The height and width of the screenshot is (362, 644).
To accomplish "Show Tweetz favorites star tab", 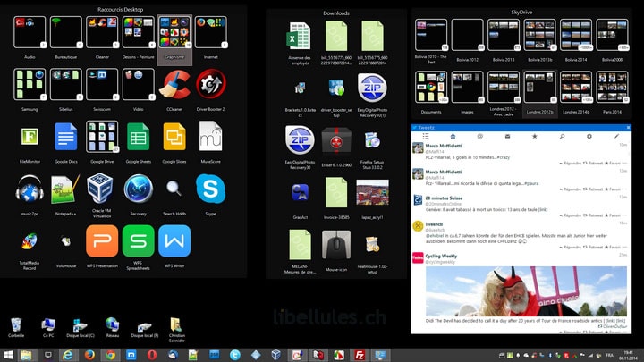I will (534, 136).
